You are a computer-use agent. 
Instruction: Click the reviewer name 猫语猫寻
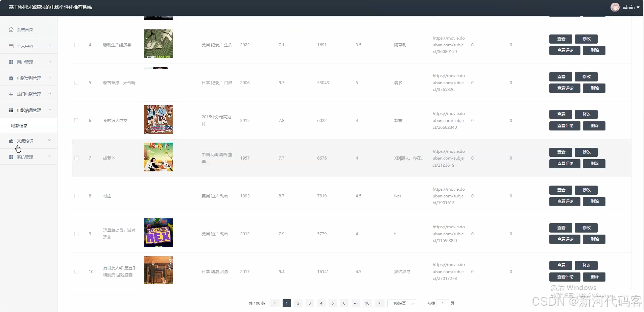click(x=402, y=272)
